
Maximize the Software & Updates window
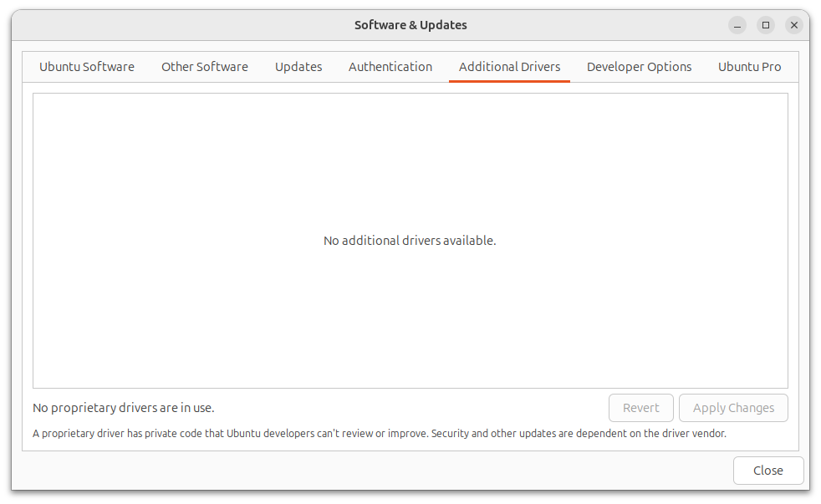[x=766, y=25]
